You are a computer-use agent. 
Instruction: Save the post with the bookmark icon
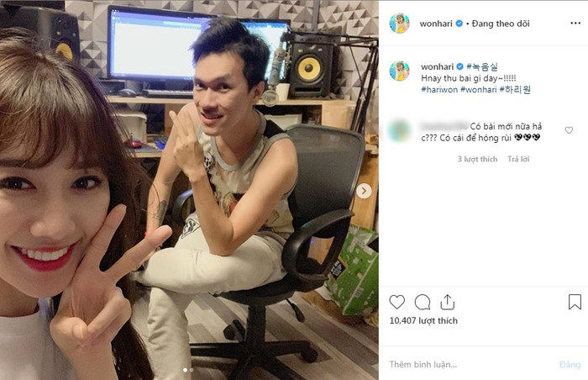(x=575, y=302)
